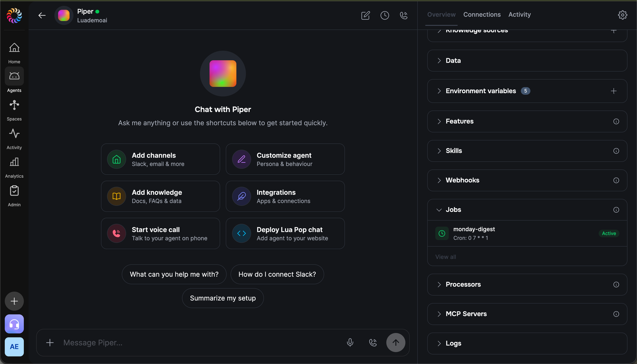Click the new chat compose icon
Screen dimensions: 637x364
(x=365, y=15)
